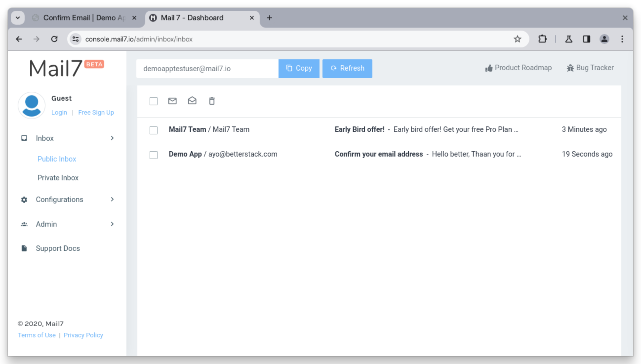Click sender Demo App / ayo@betterstack.com
The width and height of the screenshot is (641, 364).
223,154
